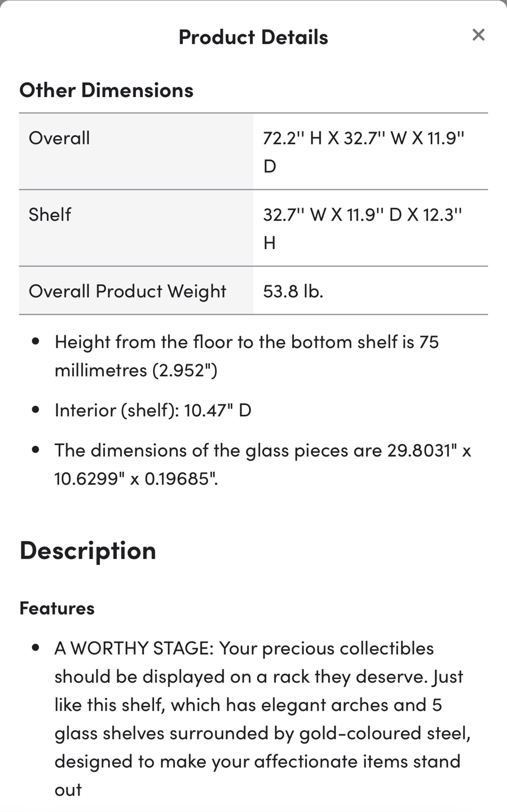Click the bullet beside Interior (shelf)
Image resolution: width=507 pixels, height=812 pixels.
point(36,410)
